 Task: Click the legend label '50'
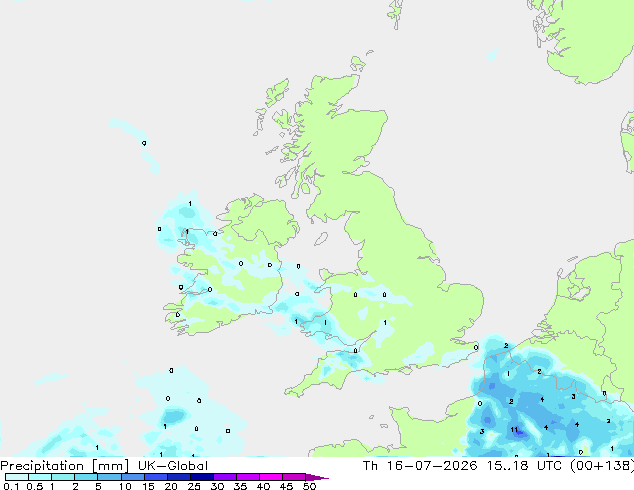pyautogui.click(x=309, y=486)
